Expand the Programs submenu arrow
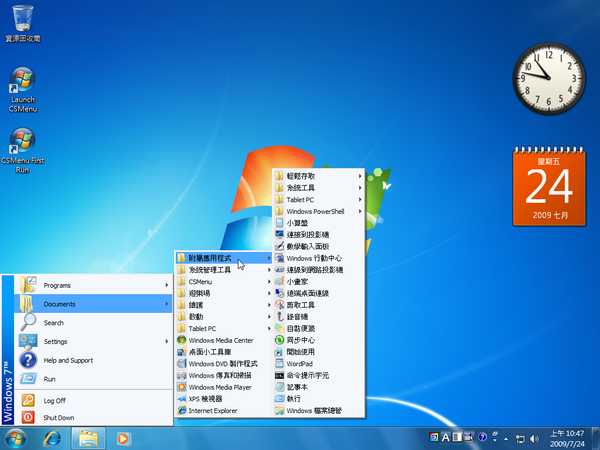The height and width of the screenshot is (450, 600). (166, 285)
